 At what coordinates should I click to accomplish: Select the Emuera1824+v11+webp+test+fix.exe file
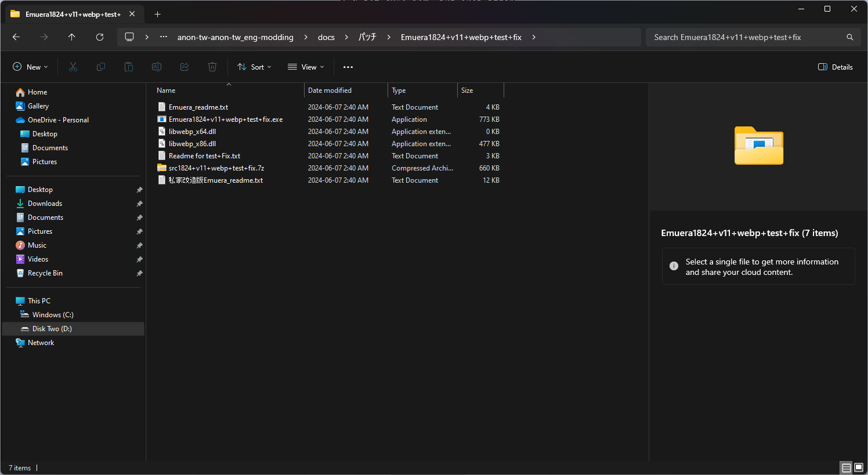click(x=225, y=119)
